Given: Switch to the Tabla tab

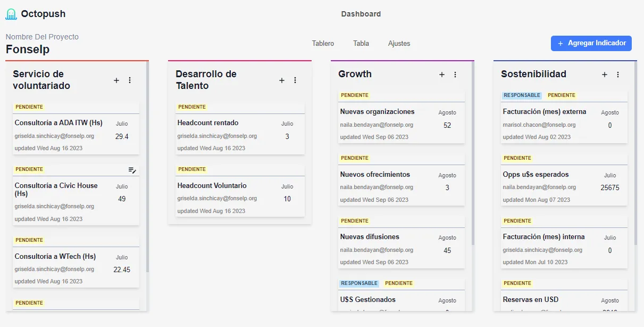Looking at the screenshot, I should (361, 44).
